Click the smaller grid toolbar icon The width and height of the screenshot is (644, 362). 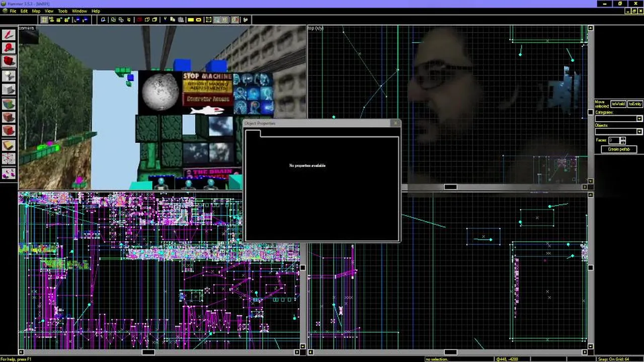[59, 20]
